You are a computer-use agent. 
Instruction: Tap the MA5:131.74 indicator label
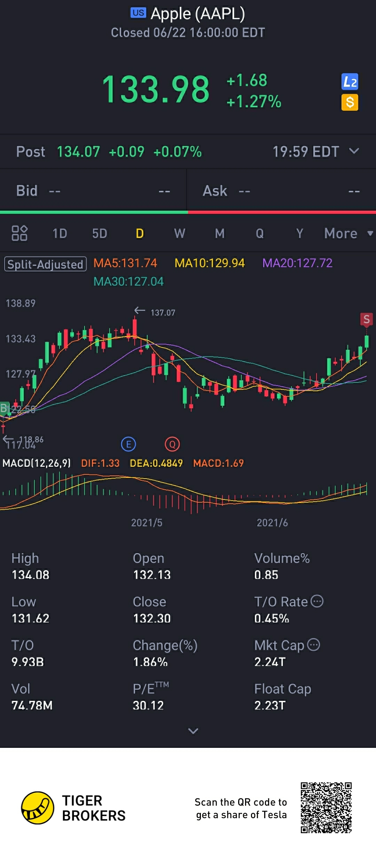coord(125,263)
